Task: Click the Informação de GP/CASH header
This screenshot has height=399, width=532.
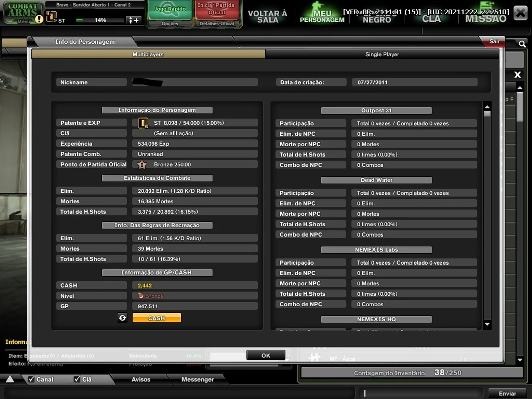Action: pos(157,272)
